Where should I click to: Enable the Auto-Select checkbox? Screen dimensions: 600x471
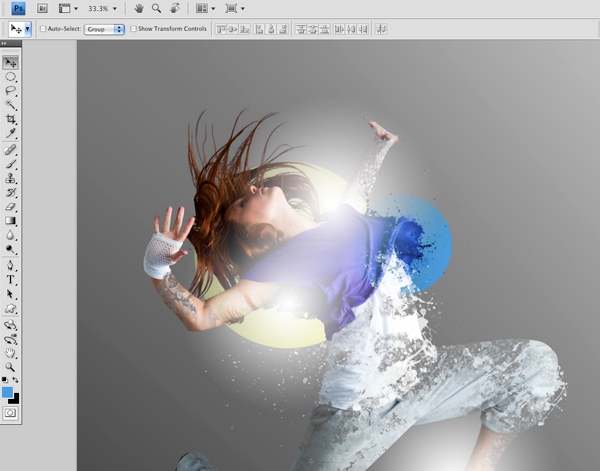[43, 30]
